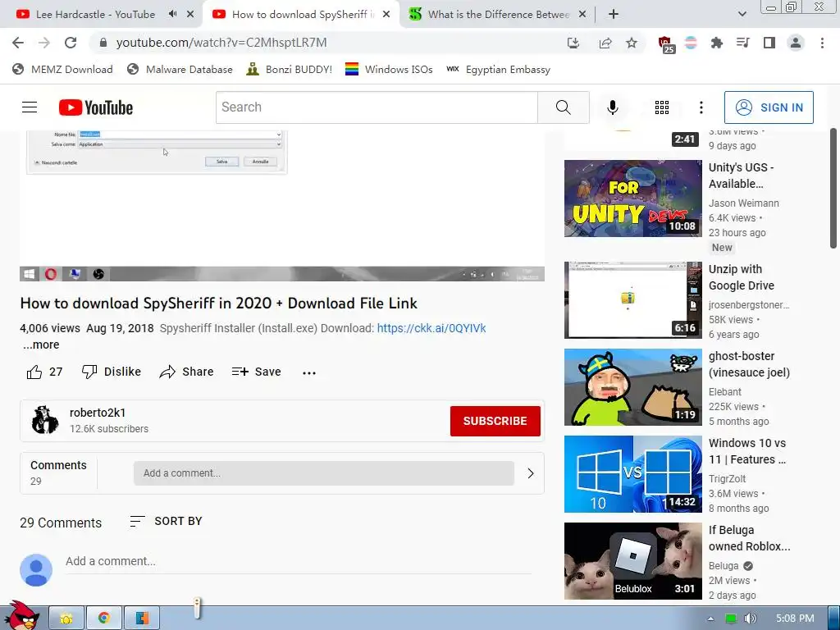Image resolution: width=840 pixels, height=630 pixels.
Task: Click the address bar URL
Action: [221, 43]
